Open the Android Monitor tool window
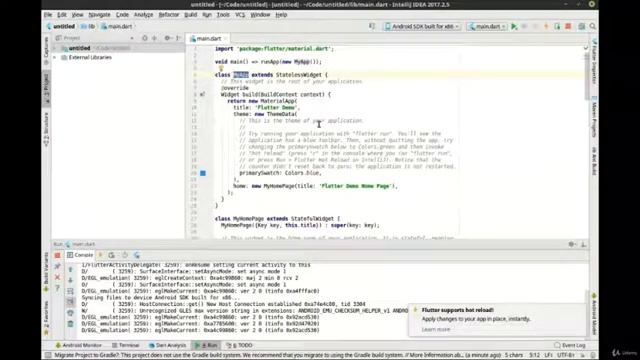 [78, 345]
